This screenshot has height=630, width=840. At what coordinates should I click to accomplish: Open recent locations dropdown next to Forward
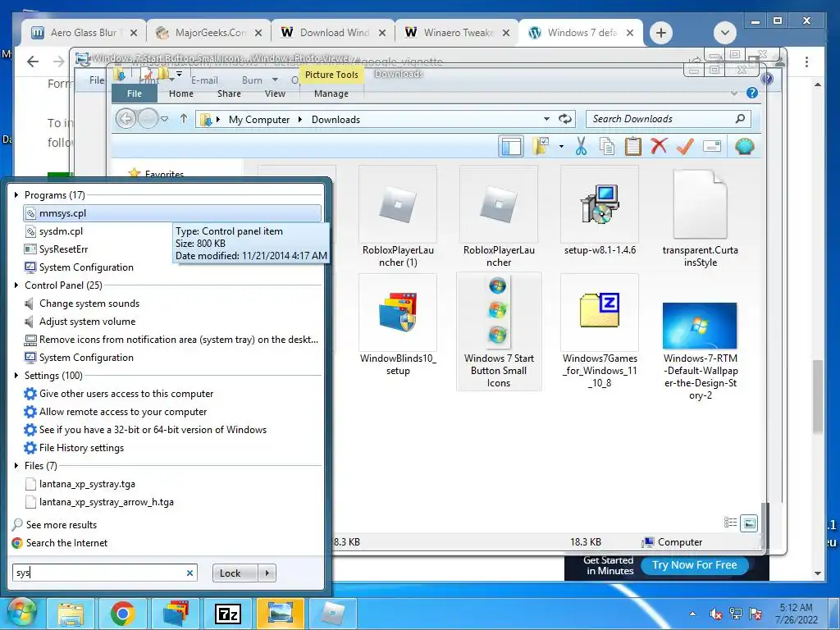[164, 119]
